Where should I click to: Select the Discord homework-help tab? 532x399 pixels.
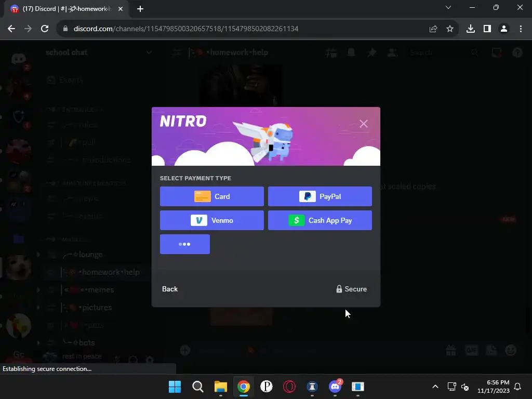(x=66, y=9)
